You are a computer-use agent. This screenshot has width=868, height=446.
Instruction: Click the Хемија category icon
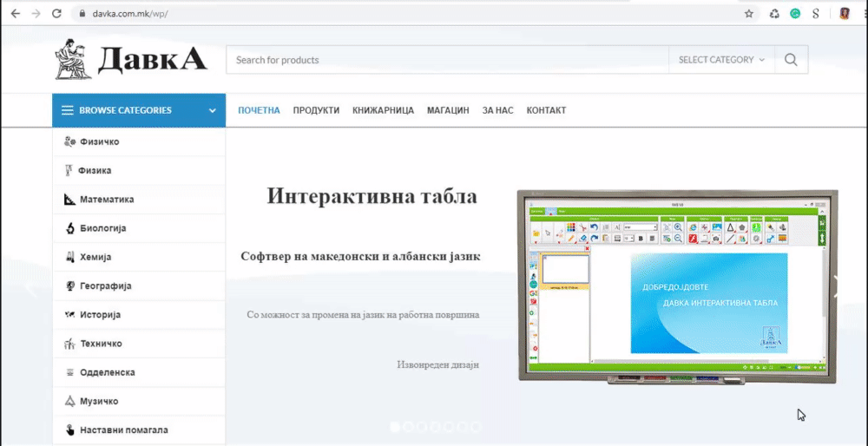[x=69, y=257]
